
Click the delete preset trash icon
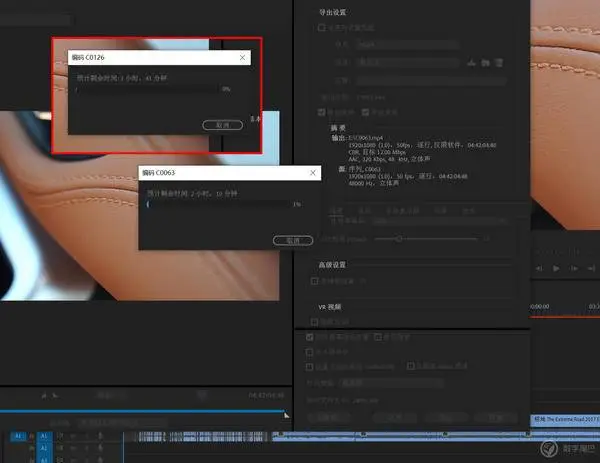pyautogui.click(x=499, y=62)
